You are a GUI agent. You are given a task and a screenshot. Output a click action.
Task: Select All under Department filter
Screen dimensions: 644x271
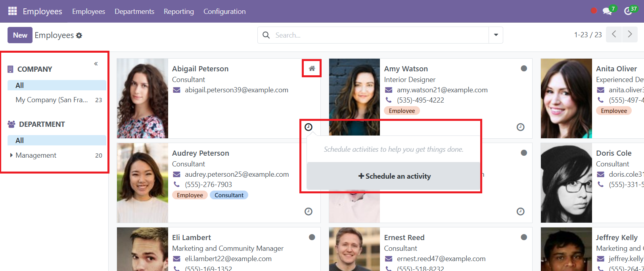[x=57, y=140]
